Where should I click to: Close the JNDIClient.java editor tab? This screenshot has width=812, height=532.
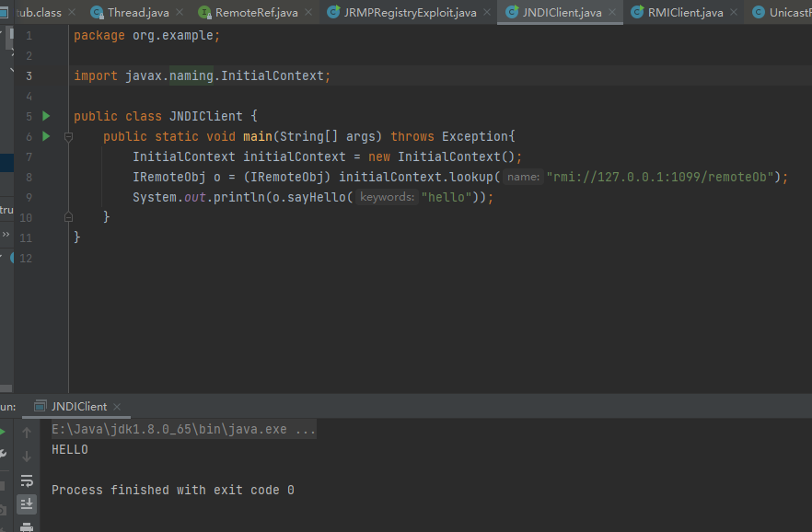click(x=612, y=12)
